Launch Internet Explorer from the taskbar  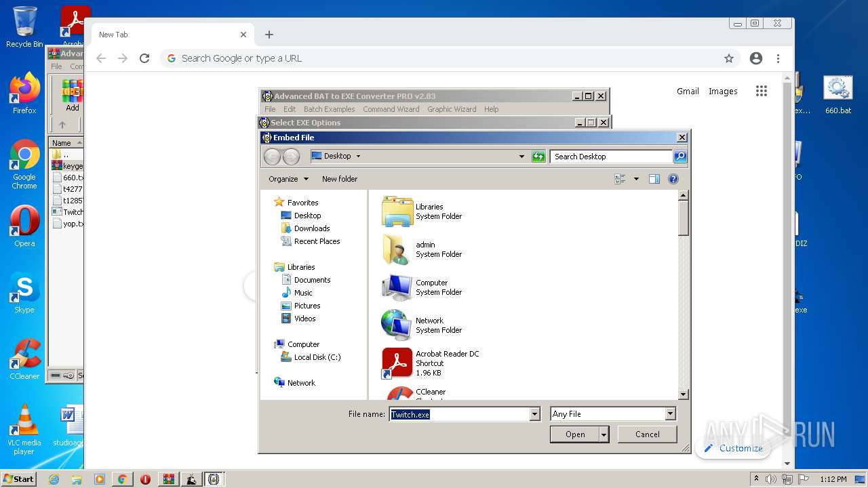pyautogui.click(x=54, y=479)
